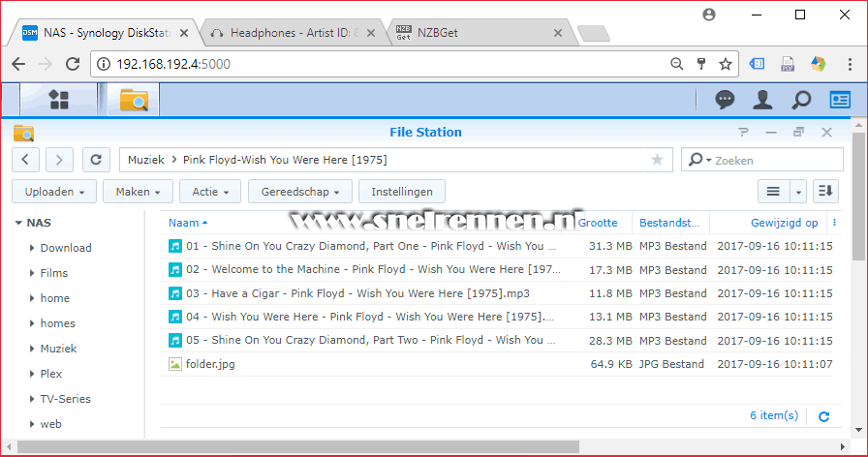The height and width of the screenshot is (457, 868).
Task: Bookmark this page with the star icon
Action: tap(726, 64)
